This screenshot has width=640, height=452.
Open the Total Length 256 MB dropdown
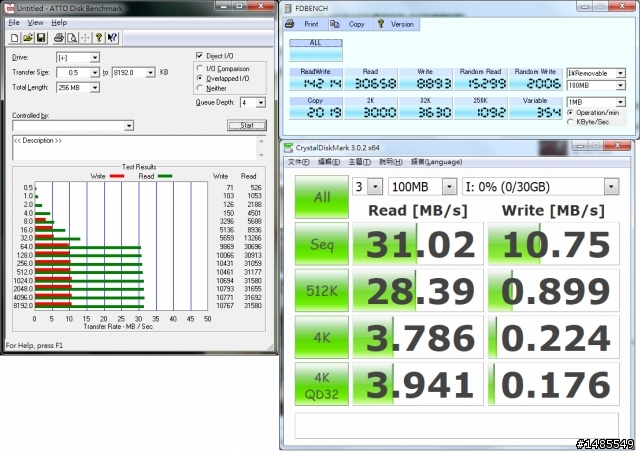(x=95, y=88)
